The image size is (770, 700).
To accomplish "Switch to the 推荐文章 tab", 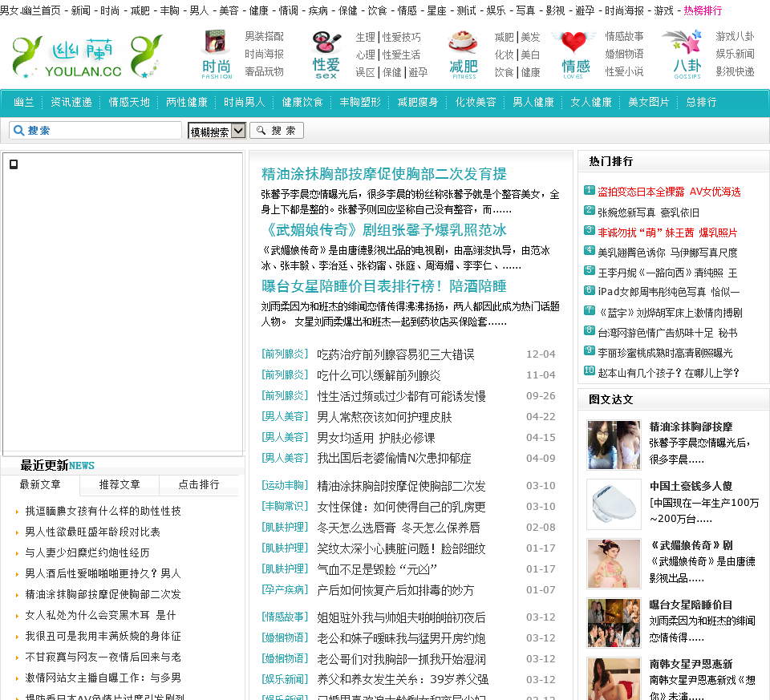I will pyautogui.click(x=120, y=484).
